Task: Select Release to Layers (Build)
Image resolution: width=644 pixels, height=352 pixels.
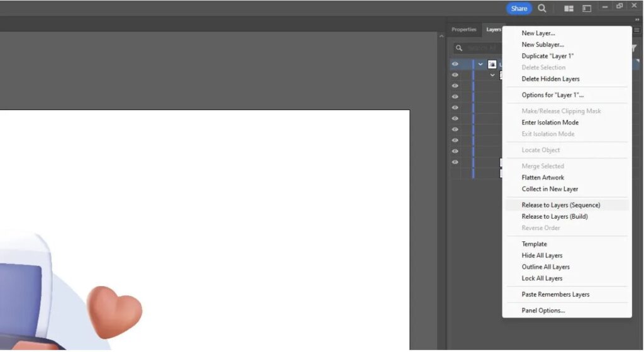Action: (555, 217)
